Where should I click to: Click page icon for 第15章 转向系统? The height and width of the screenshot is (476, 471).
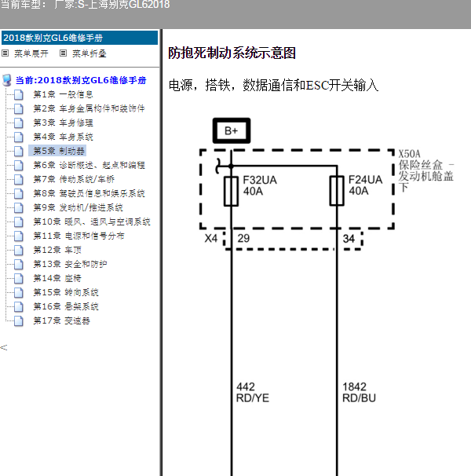(x=19, y=292)
